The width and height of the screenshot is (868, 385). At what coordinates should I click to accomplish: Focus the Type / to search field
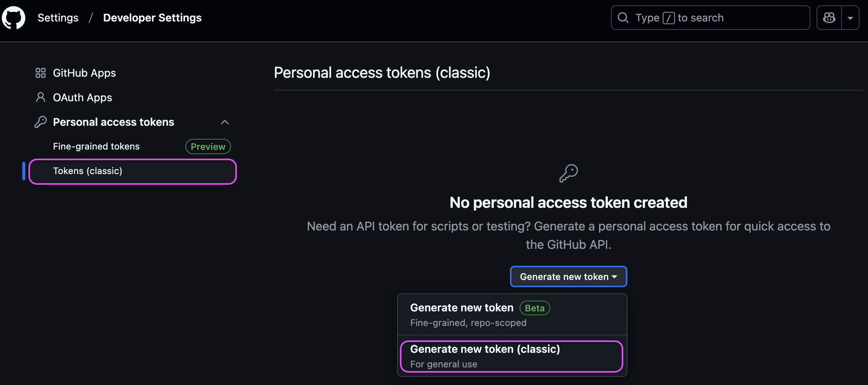point(710,18)
